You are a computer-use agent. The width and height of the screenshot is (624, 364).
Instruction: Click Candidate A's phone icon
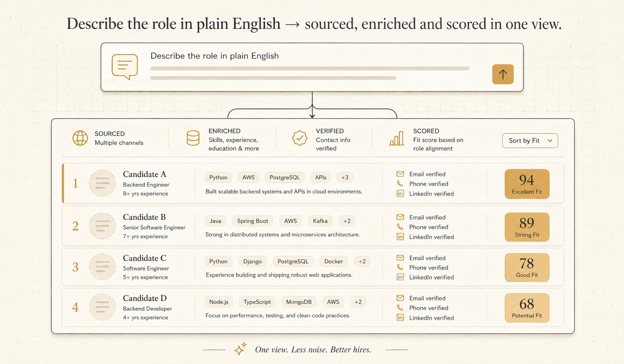point(400,184)
